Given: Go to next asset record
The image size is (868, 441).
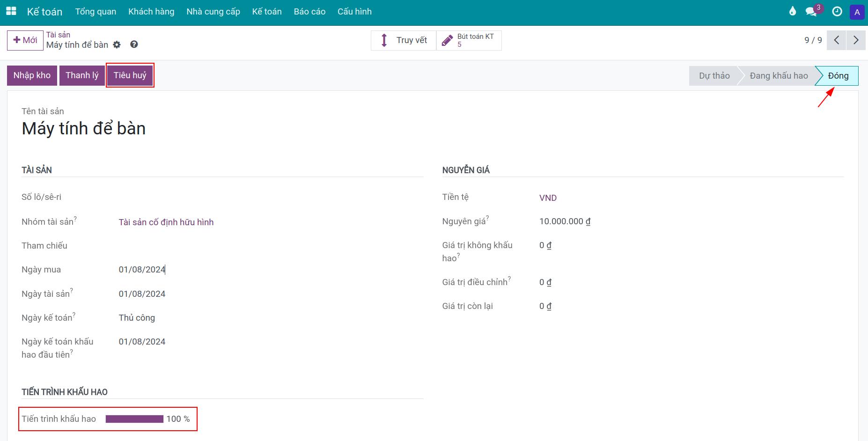Looking at the screenshot, I should pos(856,40).
